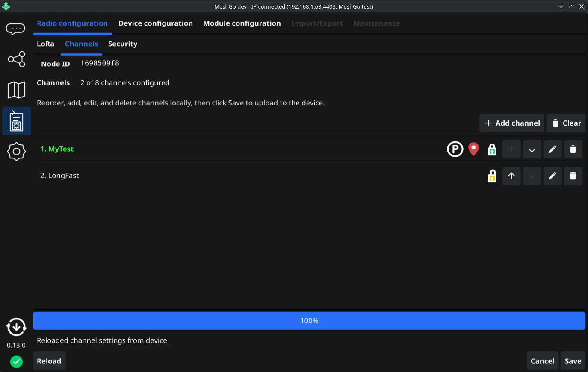Click the Reload button
The height and width of the screenshot is (372, 588).
pyautogui.click(x=49, y=361)
